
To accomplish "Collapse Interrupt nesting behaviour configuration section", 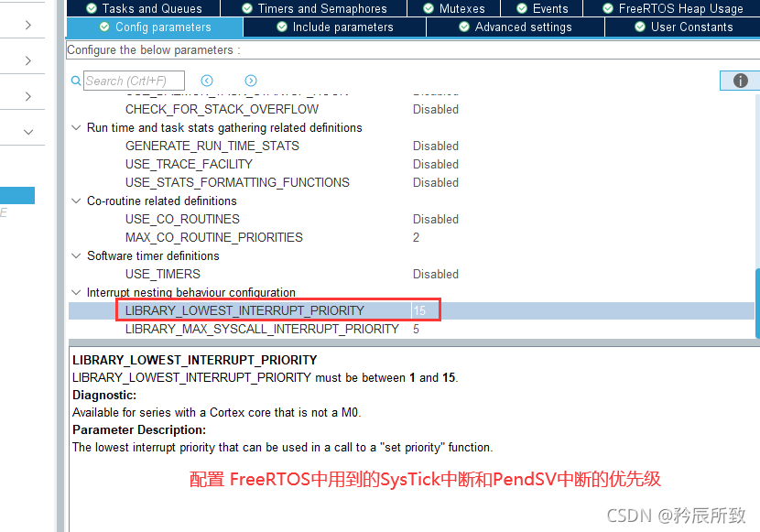I will [76, 292].
